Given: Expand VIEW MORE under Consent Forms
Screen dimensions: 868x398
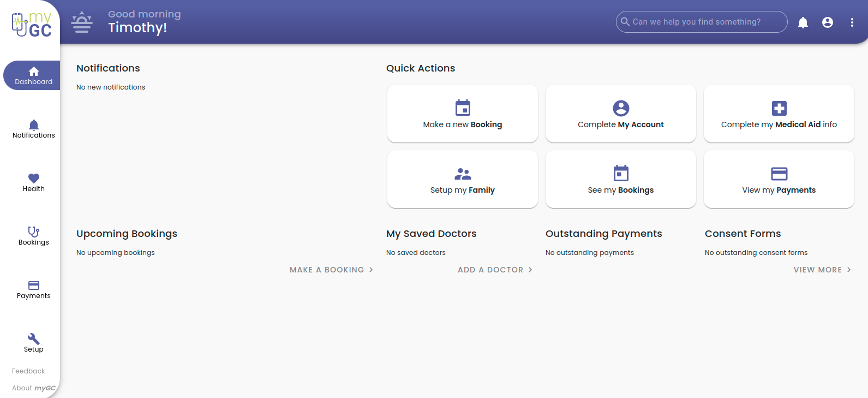Looking at the screenshot, I should (x=822, y=270).
